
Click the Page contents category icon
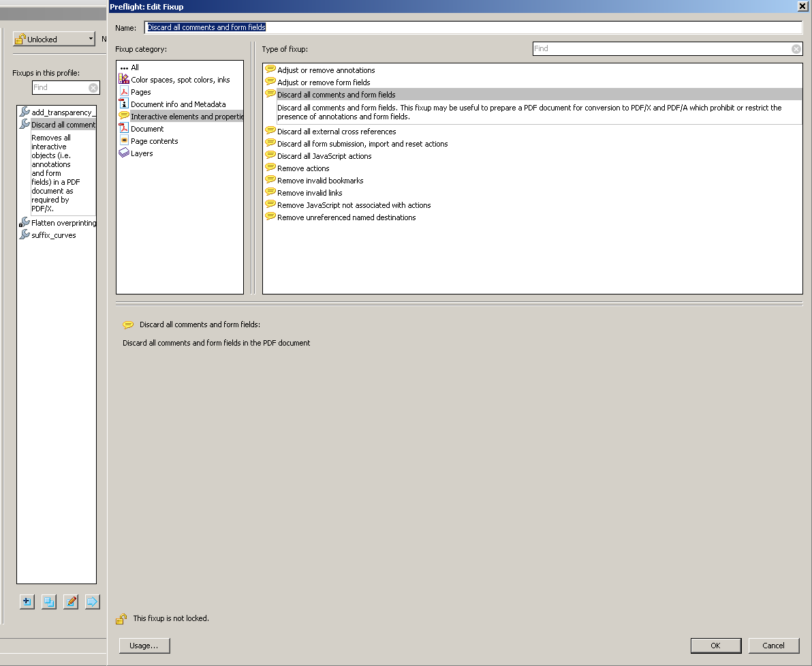pyautogui.click(x=124, y=140)
